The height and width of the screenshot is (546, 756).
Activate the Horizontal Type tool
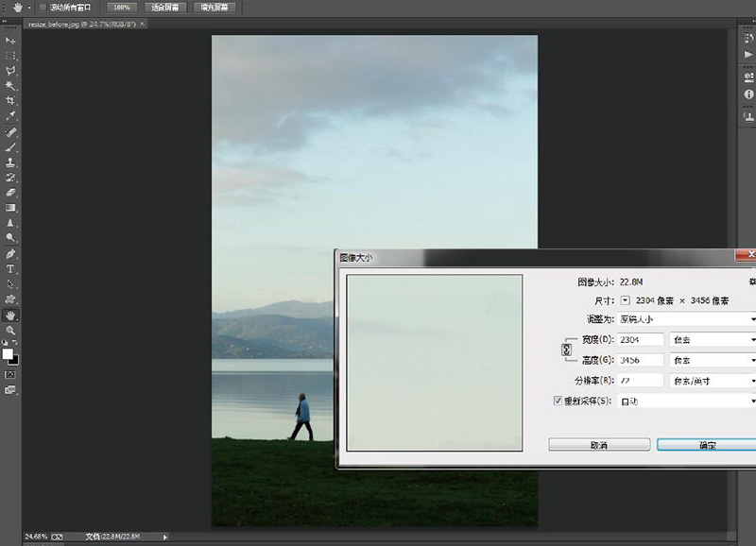pos(11,269)
